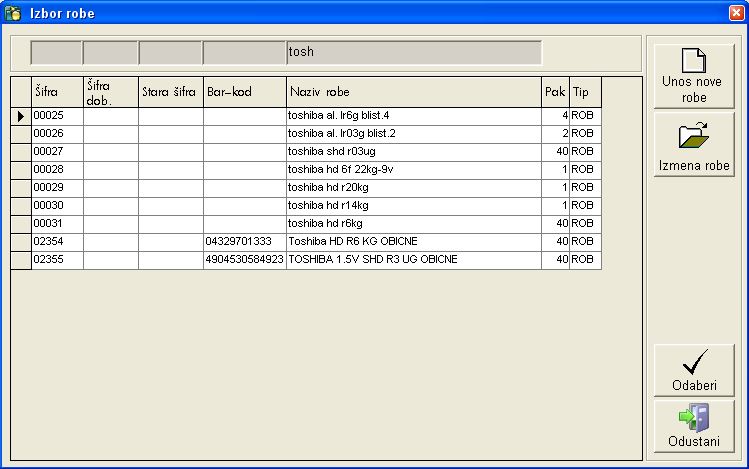
Task: Click the Bar-kod column header
Action: (244, 92)
